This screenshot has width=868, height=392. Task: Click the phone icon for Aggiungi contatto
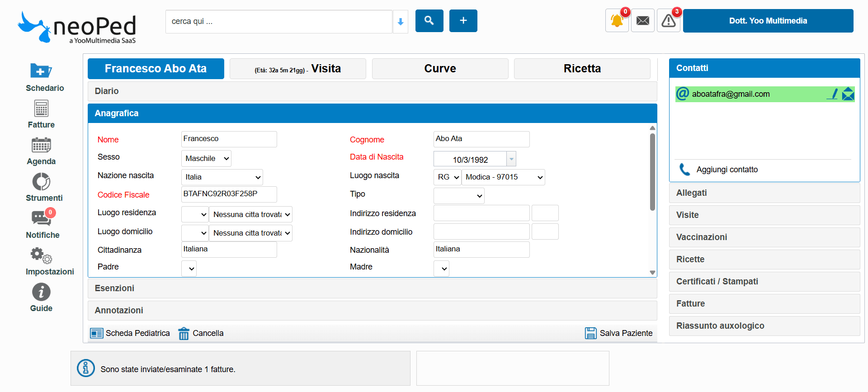[x=684, y=170]
